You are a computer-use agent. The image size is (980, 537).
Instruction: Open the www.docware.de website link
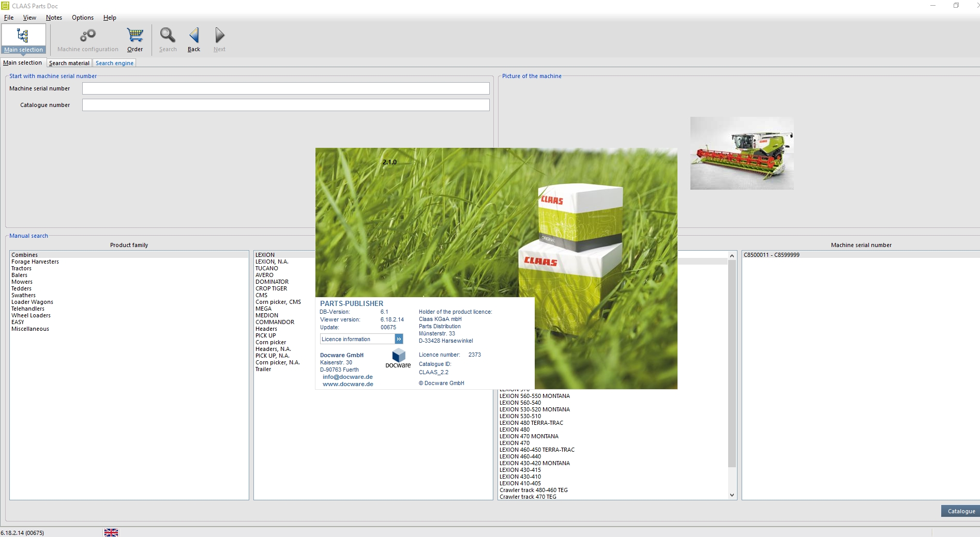pyautogui.click(x=348, y=384)
